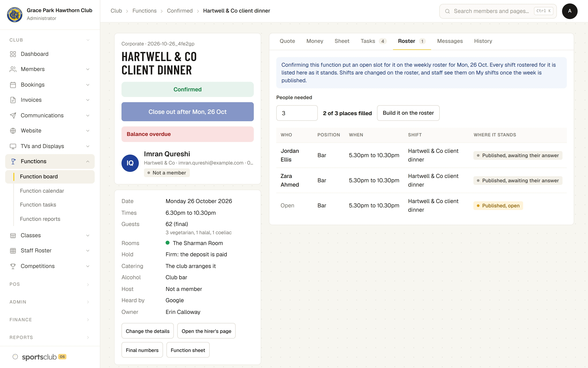Switch to the Money tab
The height and width of the screenshot is (368, 588).
pos(315,41)
